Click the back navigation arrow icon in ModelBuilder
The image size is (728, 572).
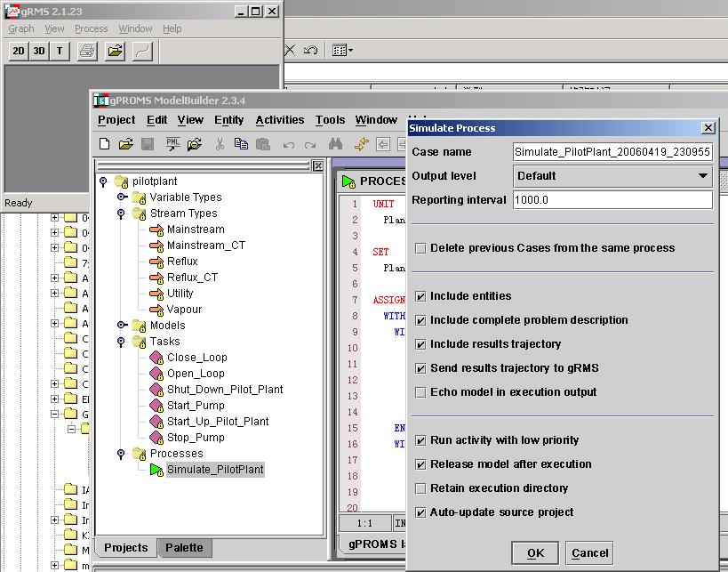tap(383, 144)
